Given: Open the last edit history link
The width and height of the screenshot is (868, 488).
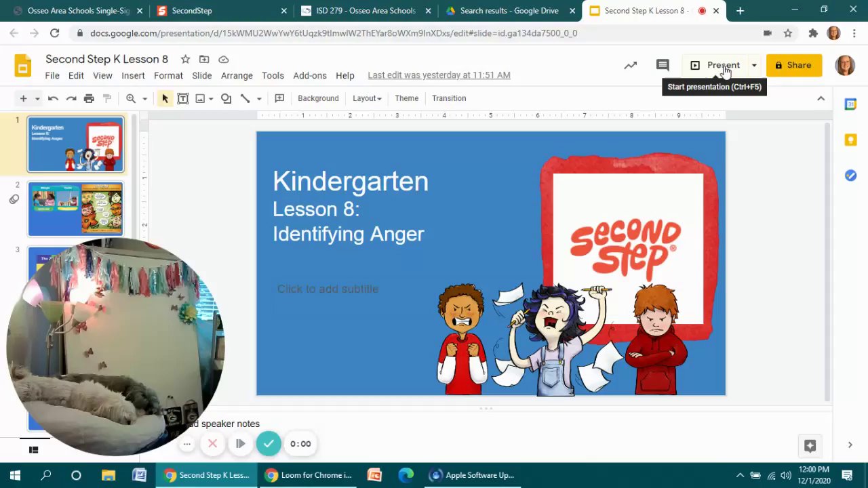Looking at the screenshot, I should 439,75.
